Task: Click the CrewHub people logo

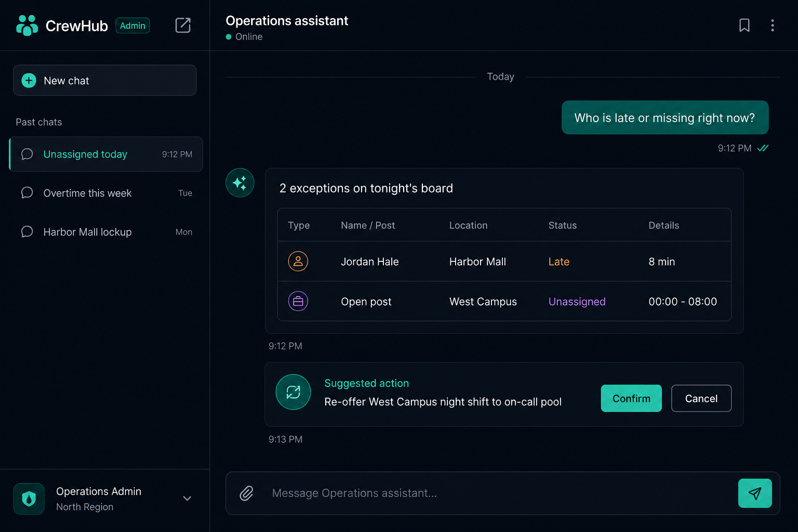Action: point(27,25)
